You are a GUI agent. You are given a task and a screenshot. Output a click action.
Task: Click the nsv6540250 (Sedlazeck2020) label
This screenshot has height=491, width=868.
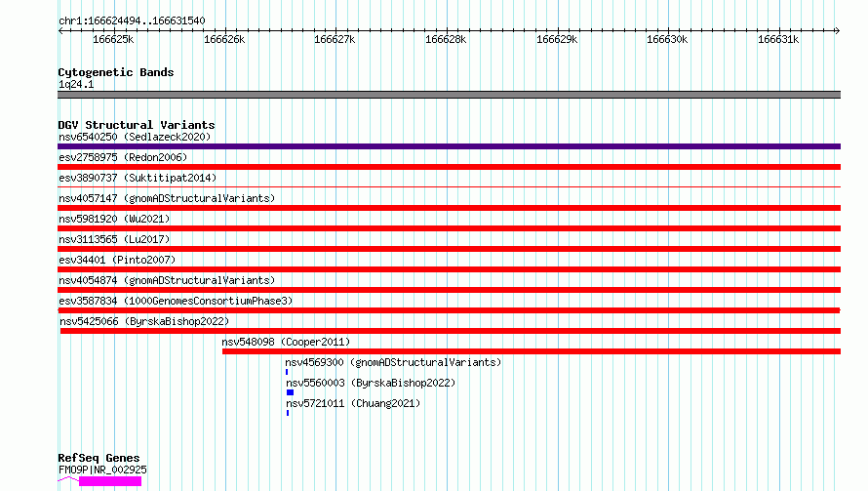point(135,137)
